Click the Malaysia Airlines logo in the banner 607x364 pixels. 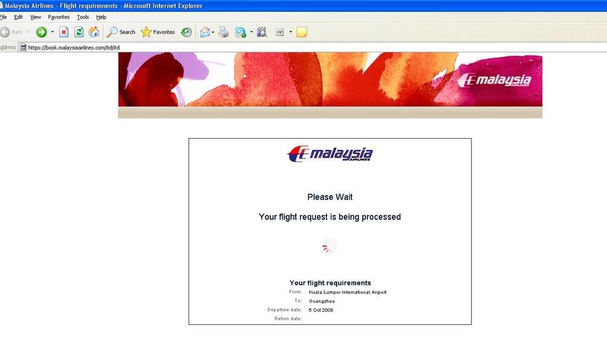click(494, 80)
